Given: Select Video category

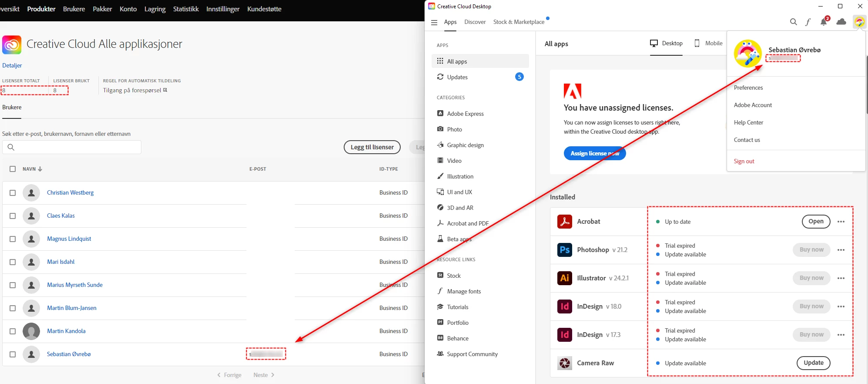Looking at the screenshot, I should point(454,161).
